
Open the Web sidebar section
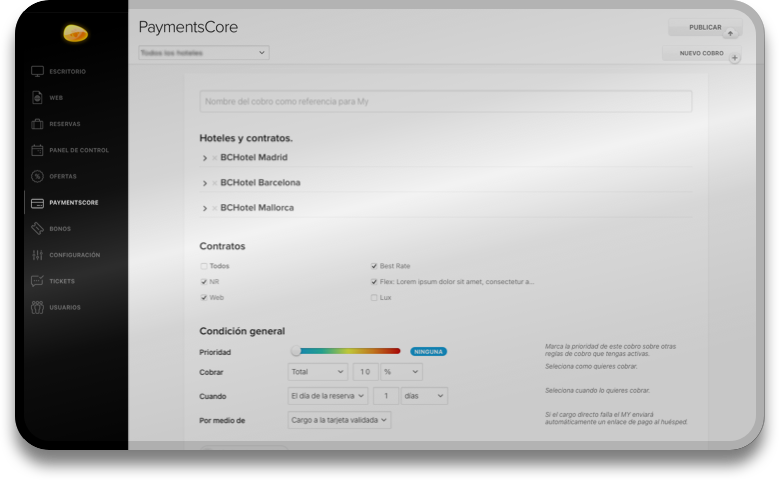point(56,98)
